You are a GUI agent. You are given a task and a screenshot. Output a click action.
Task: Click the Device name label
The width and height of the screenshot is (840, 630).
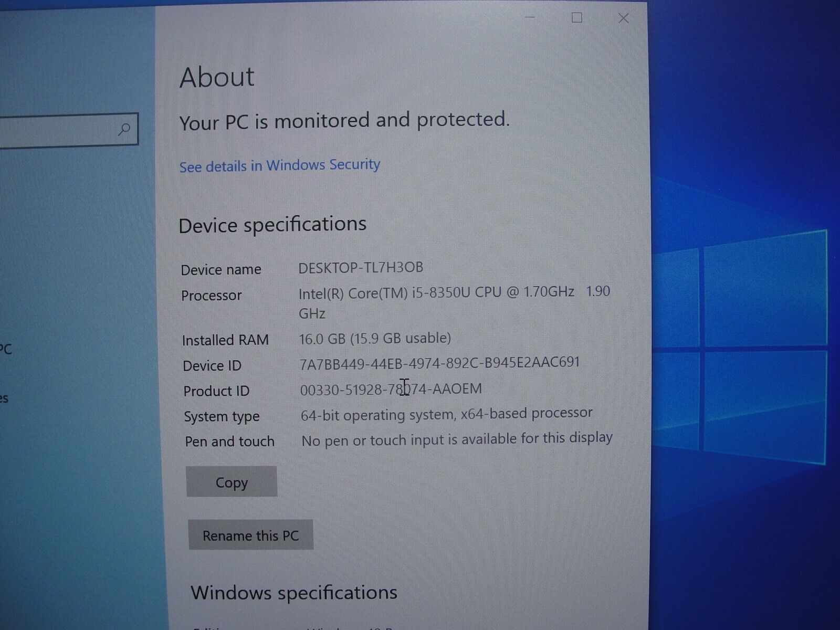(x=221, y=270)
